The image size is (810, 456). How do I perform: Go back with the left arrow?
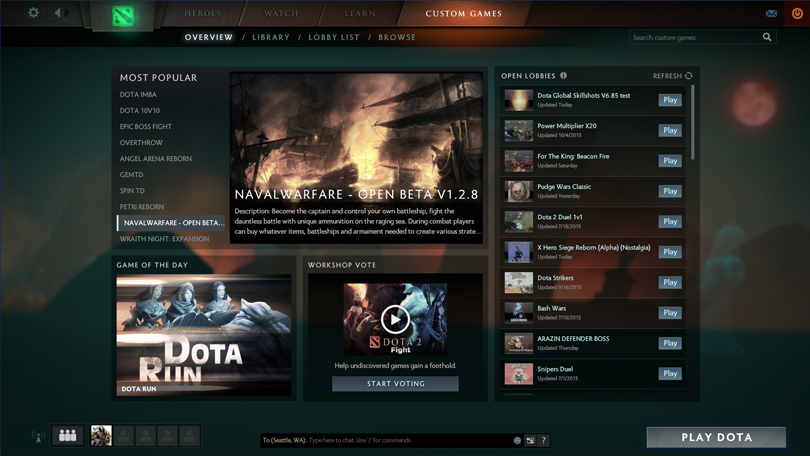point(58,12)
